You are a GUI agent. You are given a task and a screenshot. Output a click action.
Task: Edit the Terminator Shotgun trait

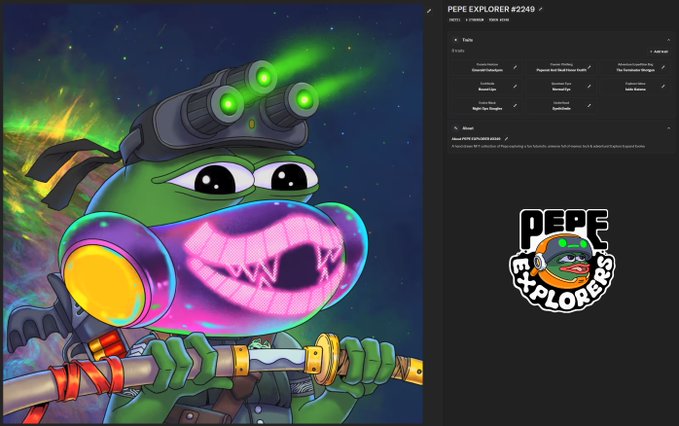coord(663,67)
